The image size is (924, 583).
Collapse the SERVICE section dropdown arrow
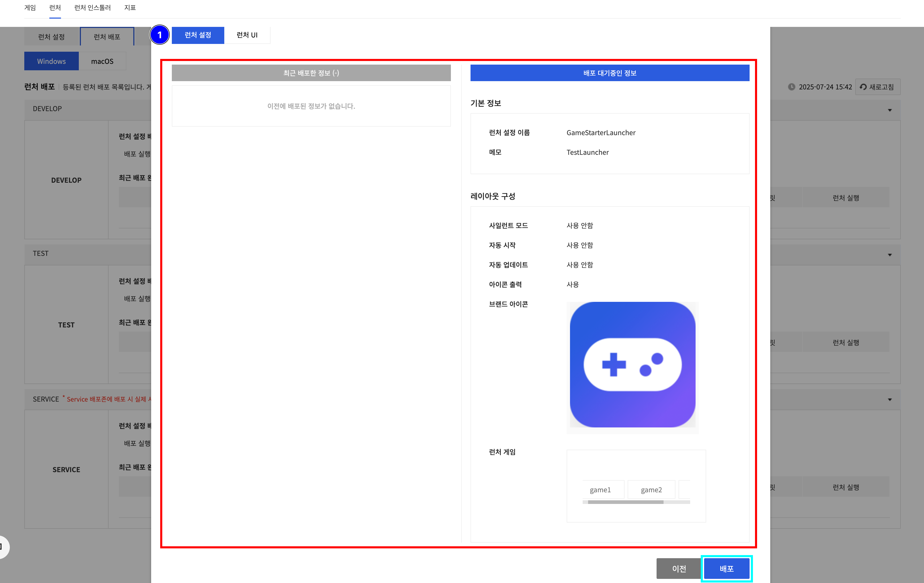point(890,400)
